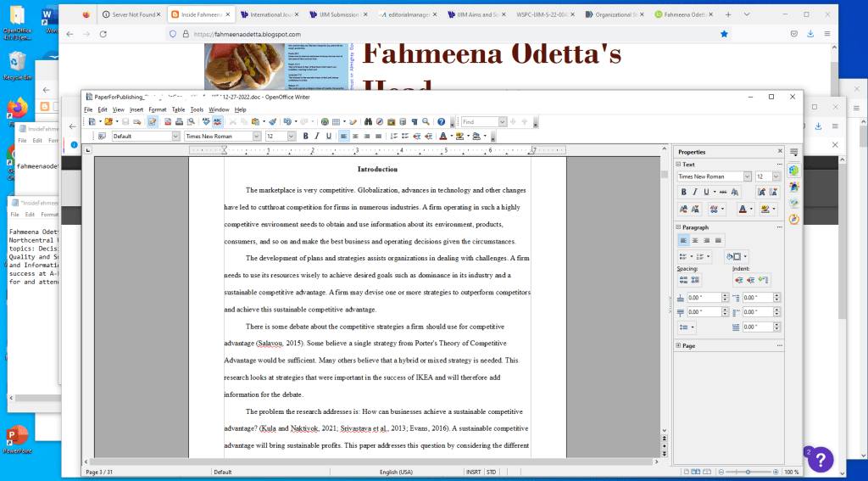Click the zoom slider in the status bar

[x=748, y=473]
